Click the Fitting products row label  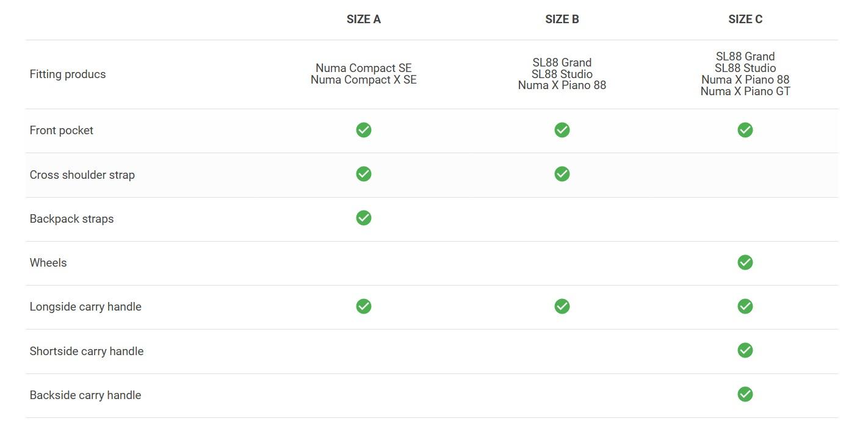pos(68,74)
